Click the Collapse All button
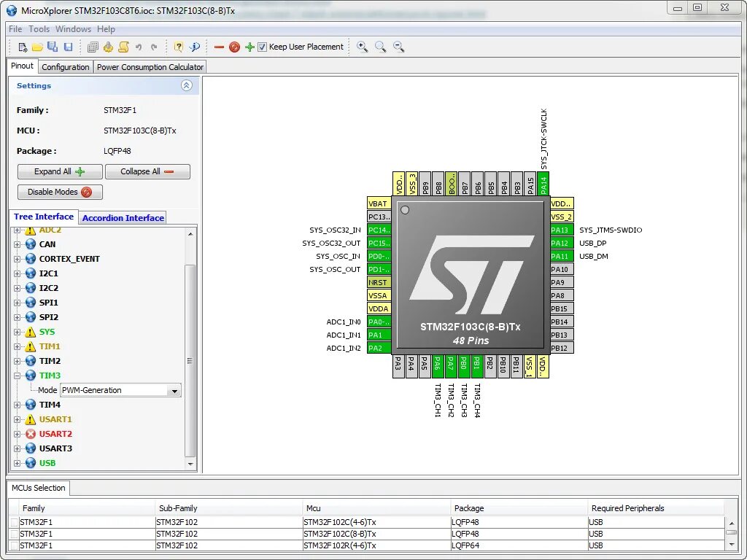The height and width of the screenshot is (560, 747). pos(147,171)
